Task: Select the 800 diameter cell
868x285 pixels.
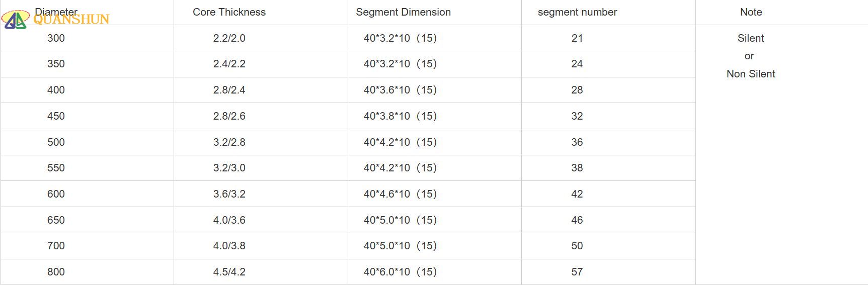Action: [x=56, y=272]
